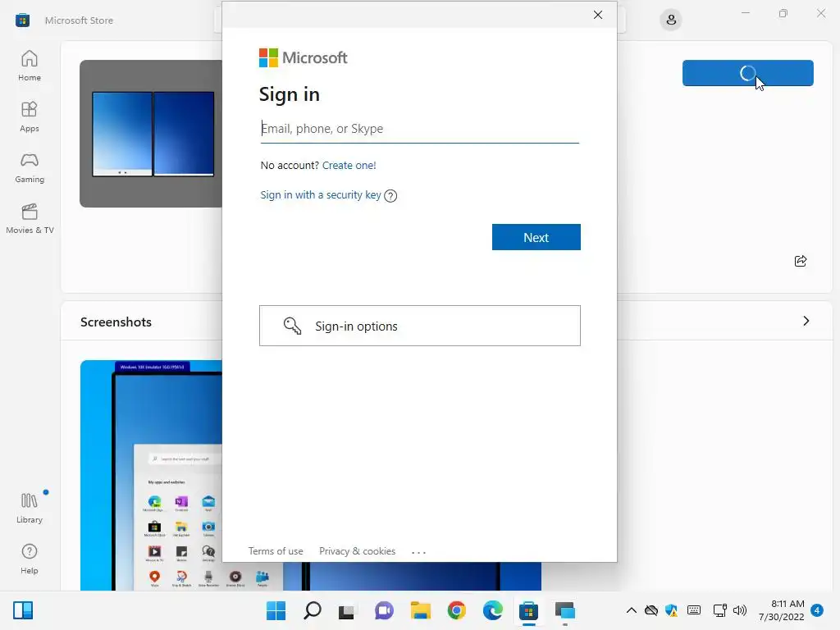Expand Screenshots section with chevron arrow

(x=806, y=321)
